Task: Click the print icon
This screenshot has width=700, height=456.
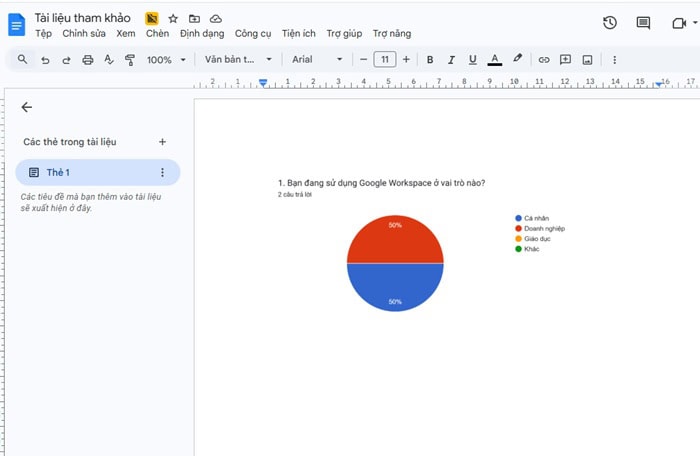Action: point(88,60)
